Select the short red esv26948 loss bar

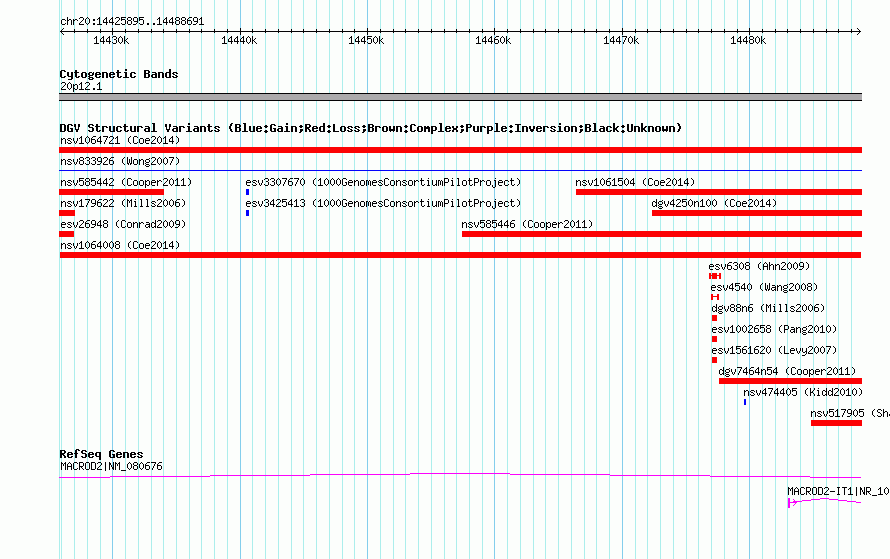tap(66, 234)
